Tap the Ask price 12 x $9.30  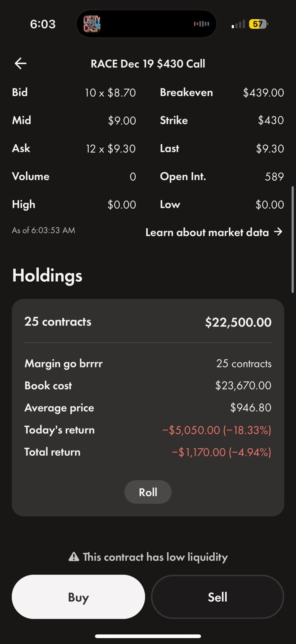[111, 148]
